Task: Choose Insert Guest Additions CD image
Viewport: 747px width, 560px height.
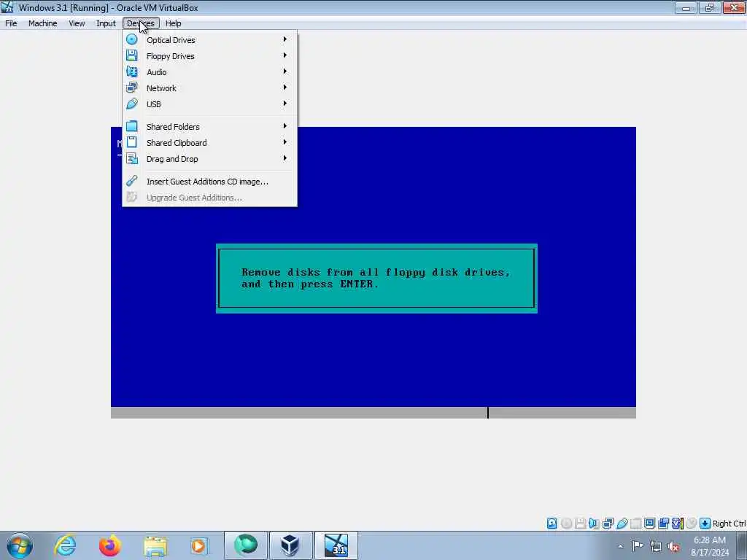Action: click(209, 182)
